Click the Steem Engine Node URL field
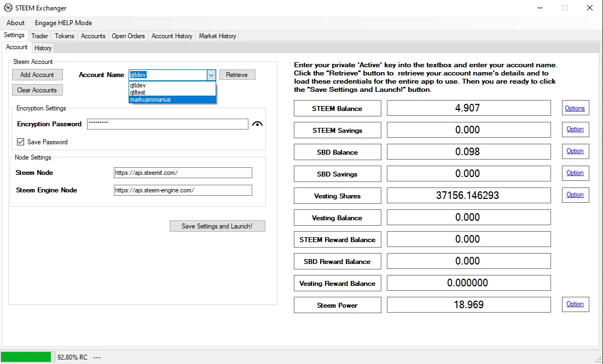The height and width of the screenshot is (364, 603). (183, 190)
